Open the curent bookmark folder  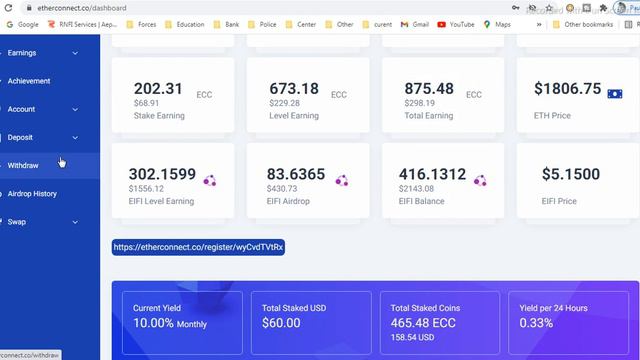click(377, 24)
